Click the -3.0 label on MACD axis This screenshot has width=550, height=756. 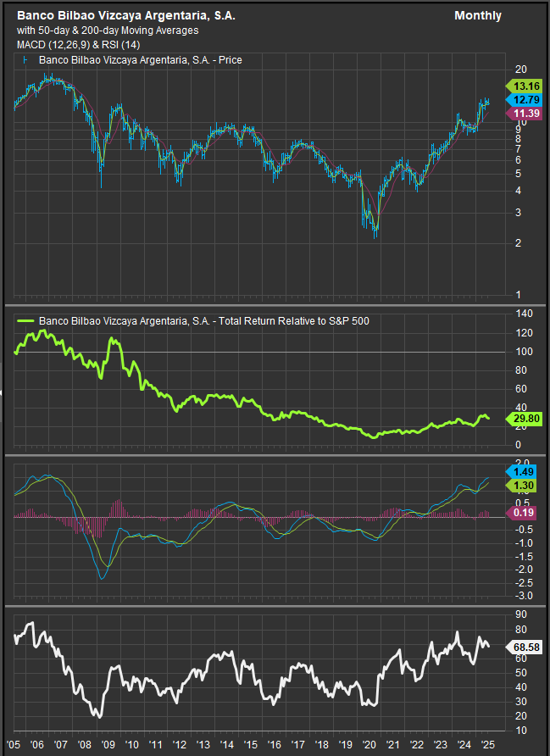524,596
